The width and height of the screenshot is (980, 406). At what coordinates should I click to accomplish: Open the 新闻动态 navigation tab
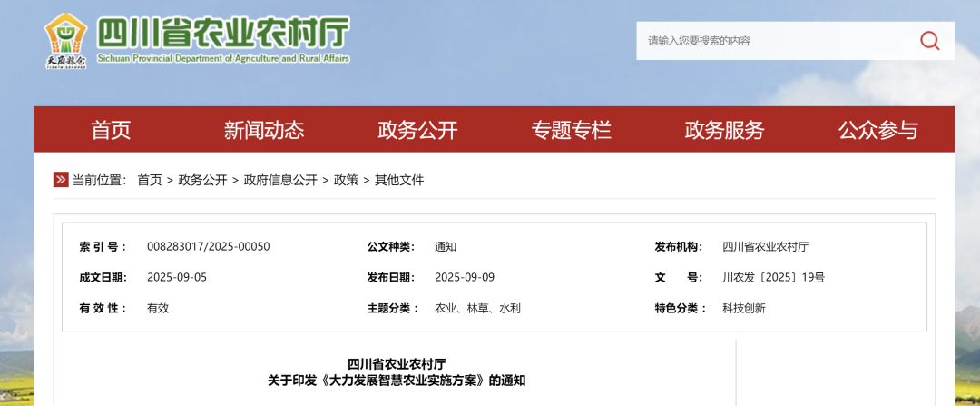click(264, 130)
